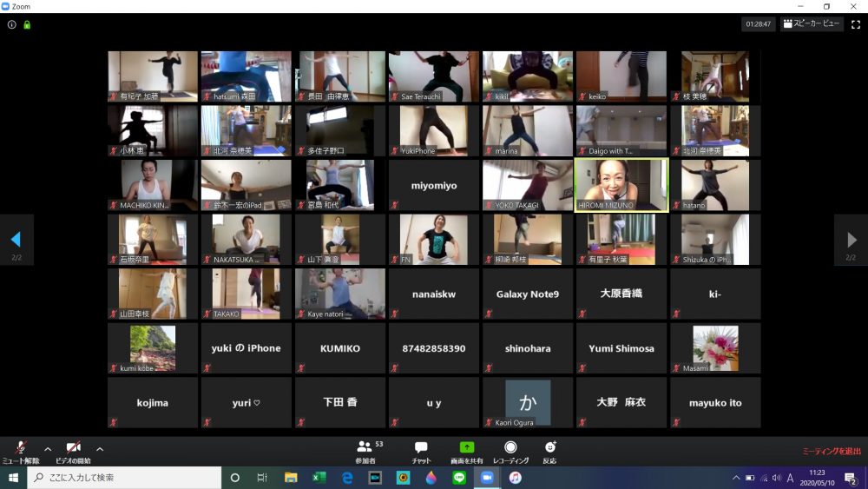Expand audio options arrow beside microphone
Viewport: 868px width, 489px height.
pos(48,449)
